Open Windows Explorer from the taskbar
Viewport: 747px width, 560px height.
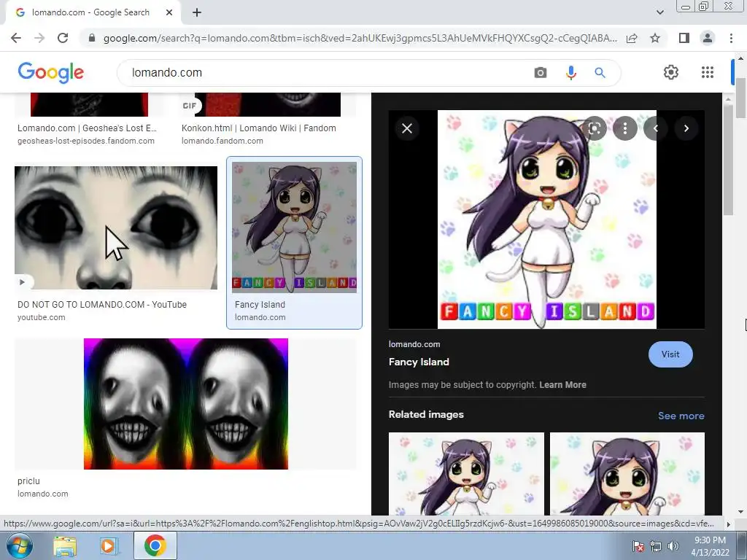tap(65, 547)
